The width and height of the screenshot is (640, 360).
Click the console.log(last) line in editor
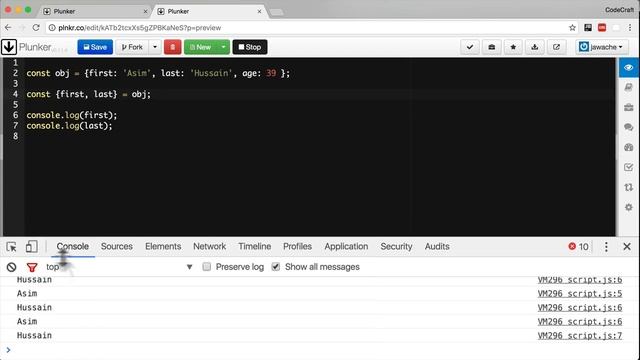click(69, 126)
